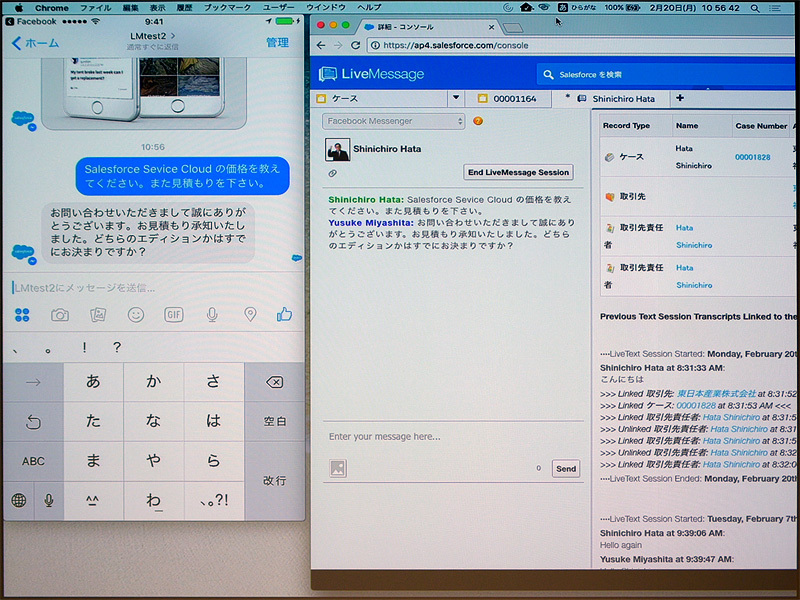Click Shinichiro Hata profile photo

(337, 149)
